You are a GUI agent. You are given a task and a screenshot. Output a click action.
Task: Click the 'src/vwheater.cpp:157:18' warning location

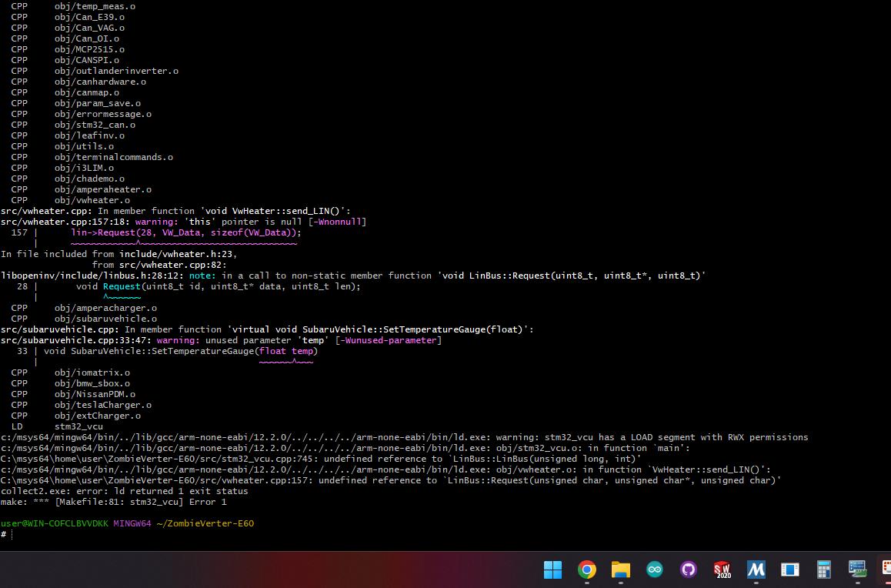75,222
